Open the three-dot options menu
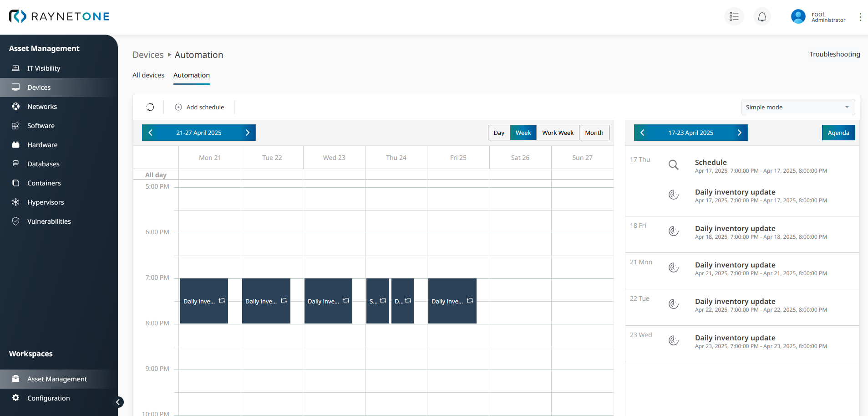The width and height of the screenshot is (868, 416). click(860, 17)
